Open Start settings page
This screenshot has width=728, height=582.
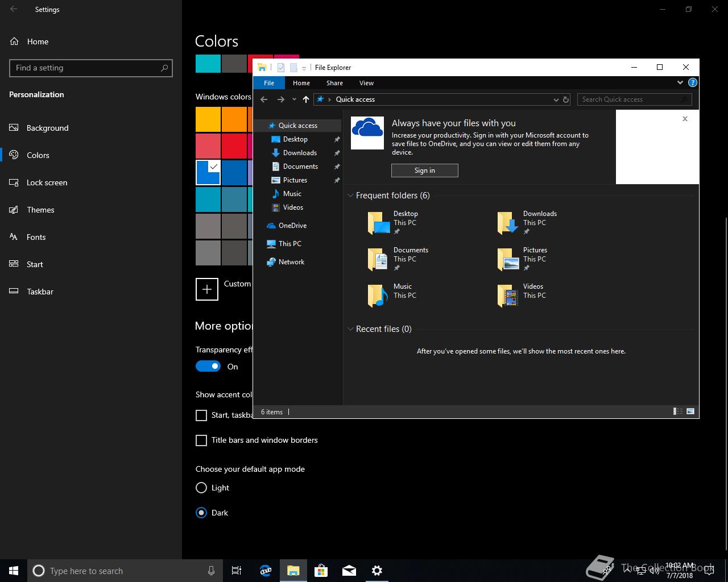[x=91, y=264]
